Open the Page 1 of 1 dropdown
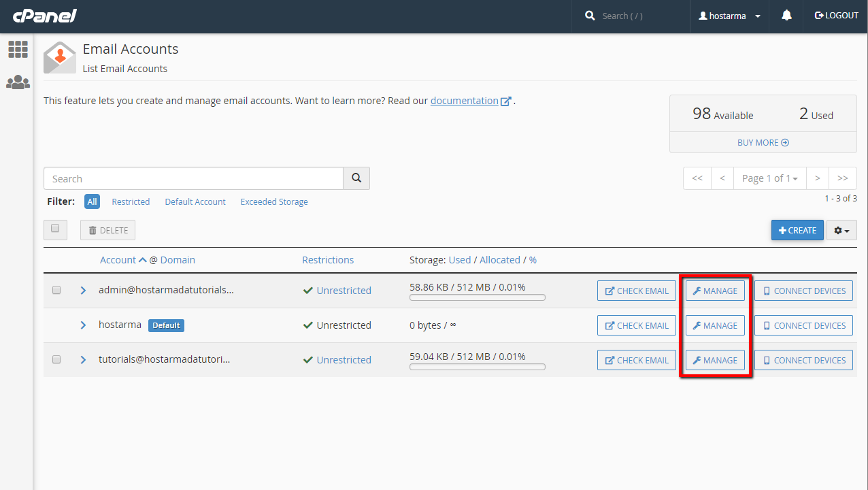Viewport: 868px width, 490px height. coord(769,178)
